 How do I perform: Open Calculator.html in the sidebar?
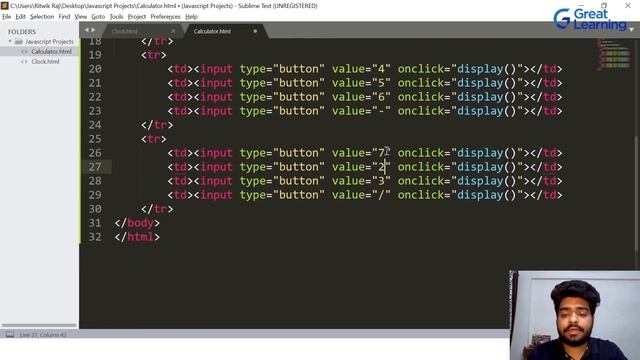click(x=51, y=51)
